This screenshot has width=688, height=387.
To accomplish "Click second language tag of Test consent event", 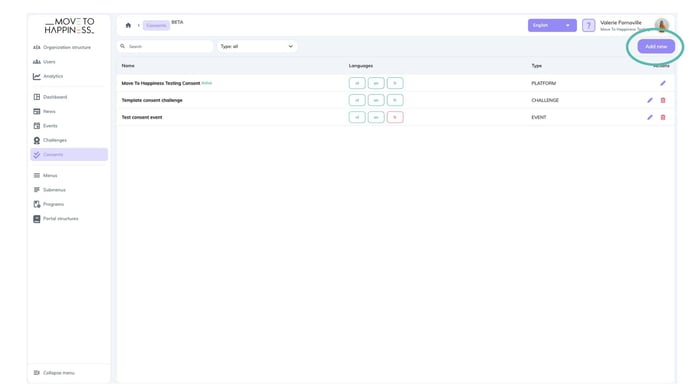I will click(376, 117).
